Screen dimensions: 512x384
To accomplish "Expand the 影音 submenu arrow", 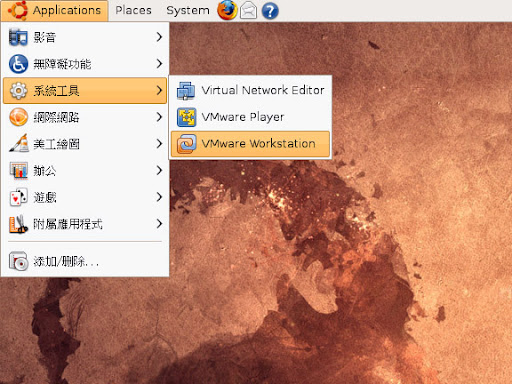I will [159, 37].
